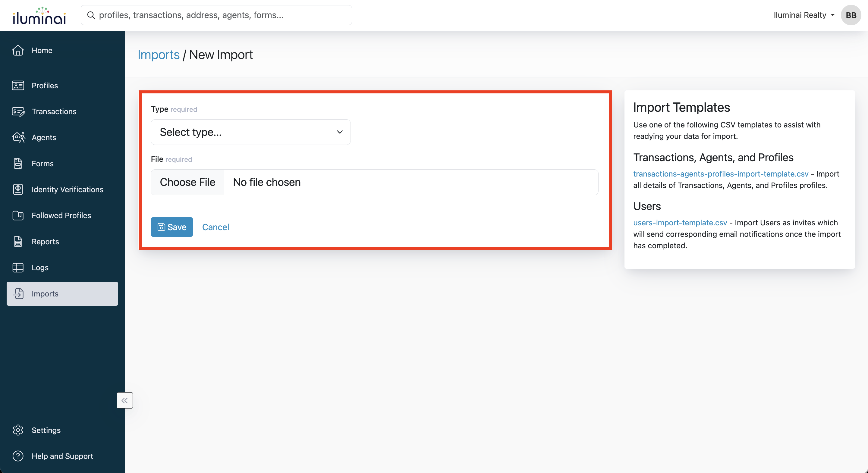
Task: Open the Forms menu item
Action: [x=42, y=163]
